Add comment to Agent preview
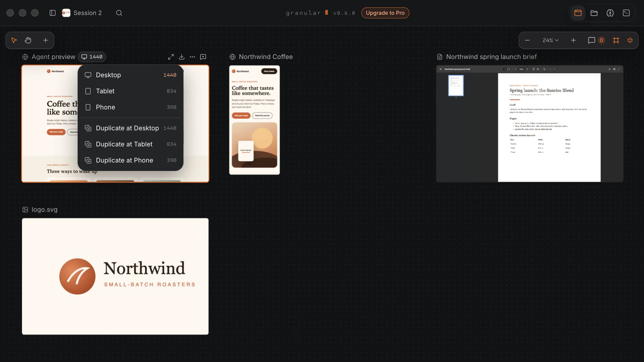This screenshot has height=362, width=644. [203, 57]
